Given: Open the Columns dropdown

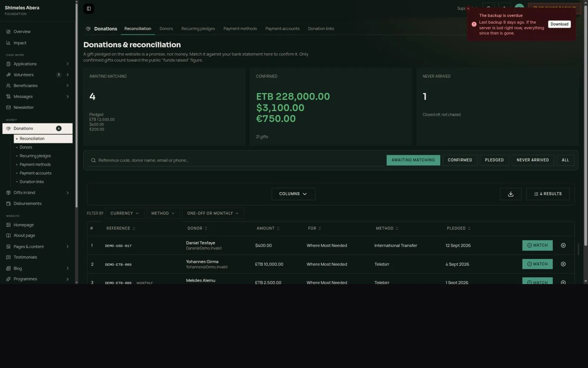Looking at the screenshot, I should (x=293, y=194).
